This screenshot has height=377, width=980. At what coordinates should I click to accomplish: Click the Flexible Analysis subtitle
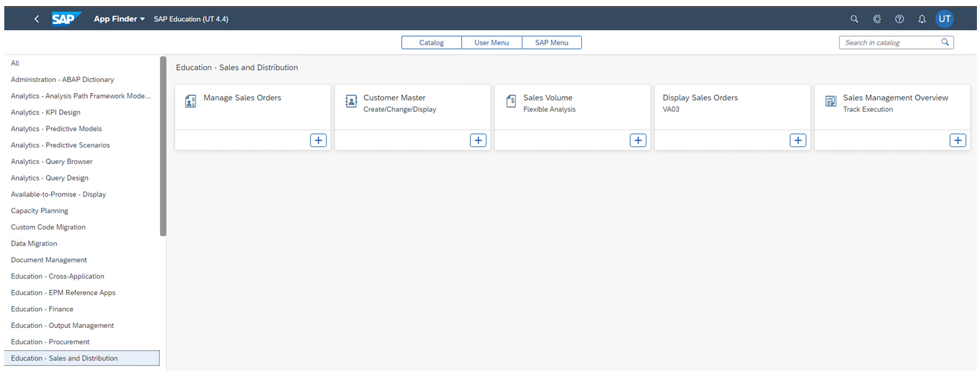pyautogui.click(x=549, y=110)
